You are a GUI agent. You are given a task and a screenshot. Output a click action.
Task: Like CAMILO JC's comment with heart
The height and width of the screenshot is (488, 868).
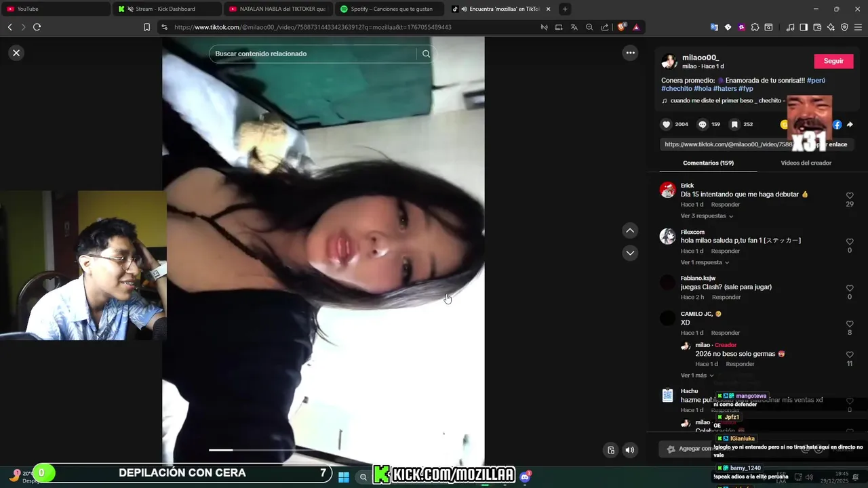click(x=850, y=324)
